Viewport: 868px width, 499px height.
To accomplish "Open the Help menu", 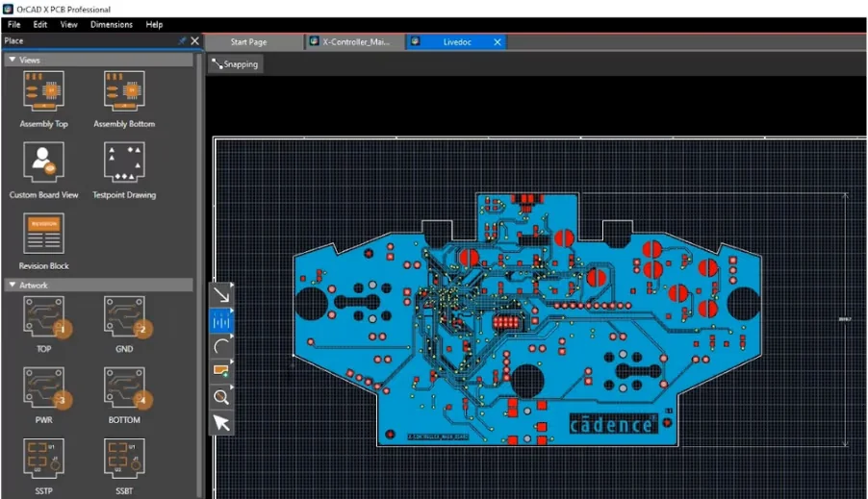I will click(154, 24).
